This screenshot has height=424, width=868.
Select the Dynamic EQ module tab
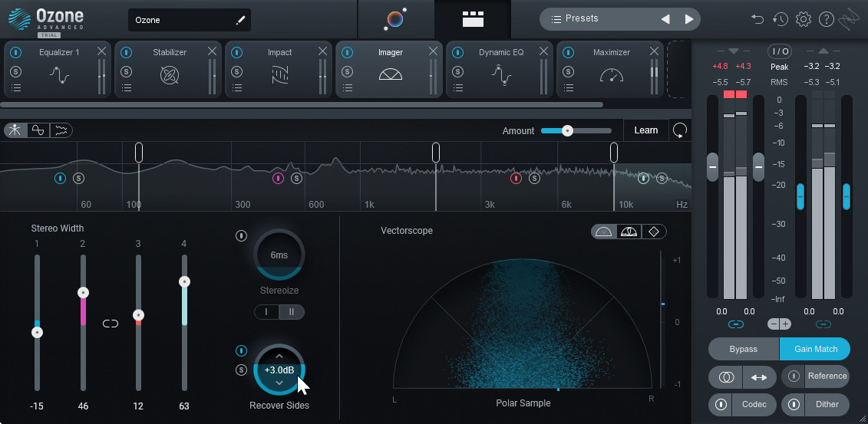click(501, 70)
